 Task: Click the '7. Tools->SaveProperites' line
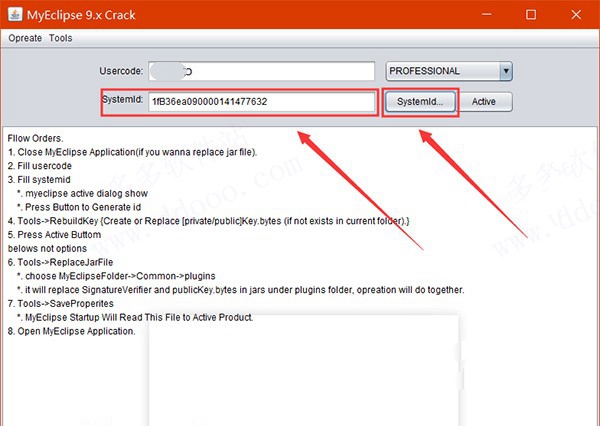[x=61, y=304]
